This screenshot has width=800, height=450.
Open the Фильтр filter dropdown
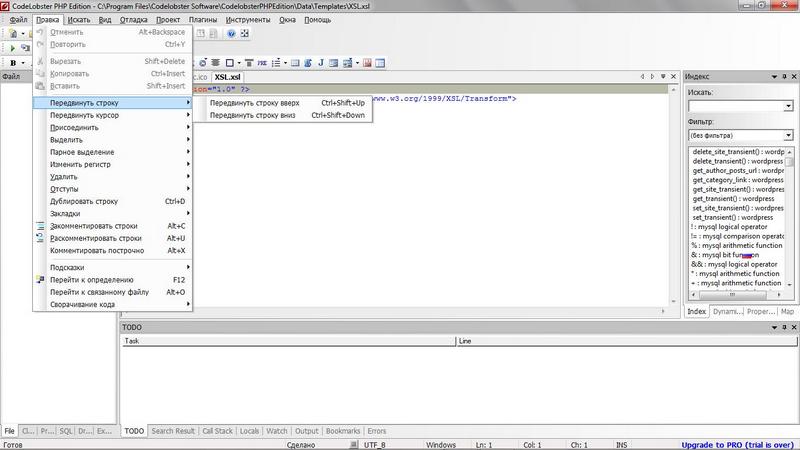point(788,135)
